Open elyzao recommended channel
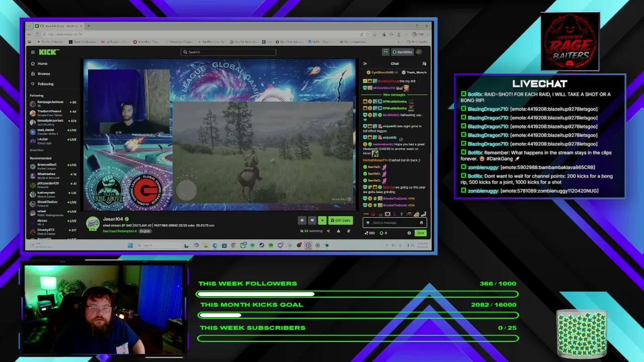 (53, 221)
